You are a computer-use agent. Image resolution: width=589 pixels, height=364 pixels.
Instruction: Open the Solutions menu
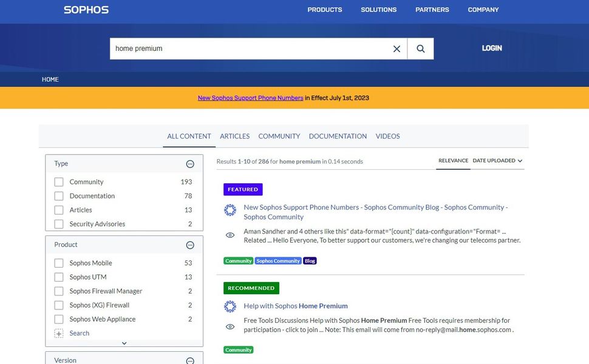[x=378, y=10]
